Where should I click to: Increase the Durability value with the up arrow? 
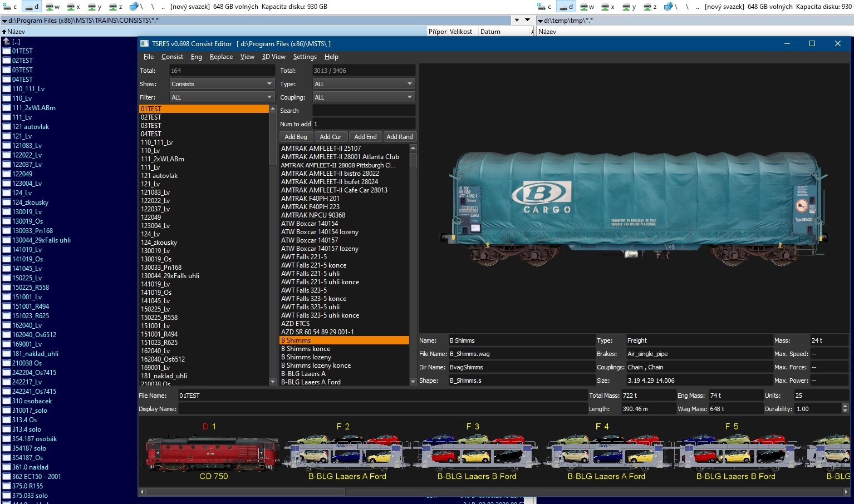point(845,406)
